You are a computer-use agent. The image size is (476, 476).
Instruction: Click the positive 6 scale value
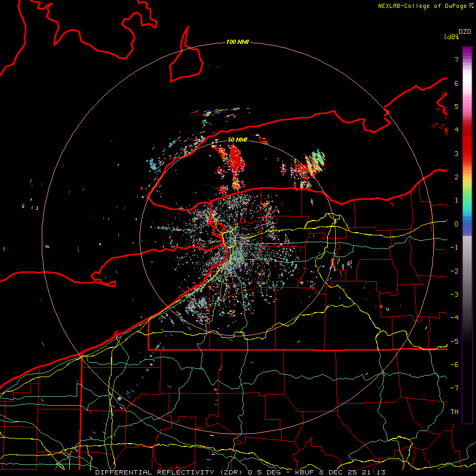pos(456,83)
